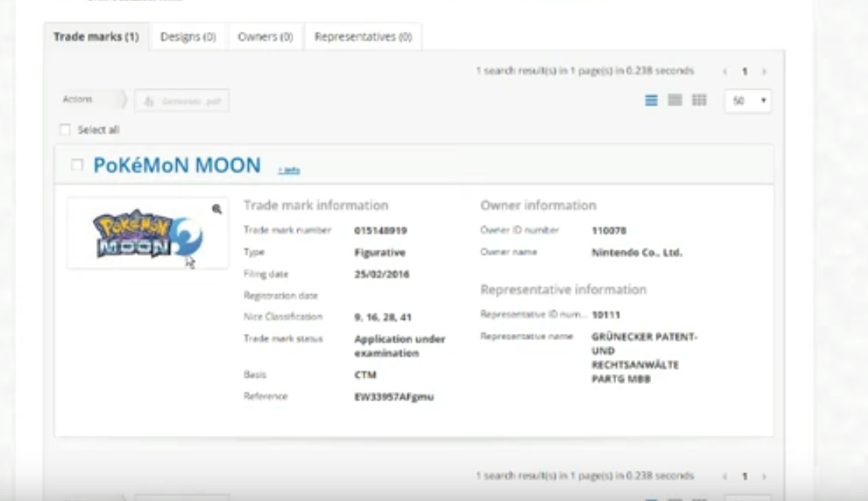The width and height of the screenshot is (868, 501).
Task: Click page number 1 in bottom pagination
Action: (745, 476)
